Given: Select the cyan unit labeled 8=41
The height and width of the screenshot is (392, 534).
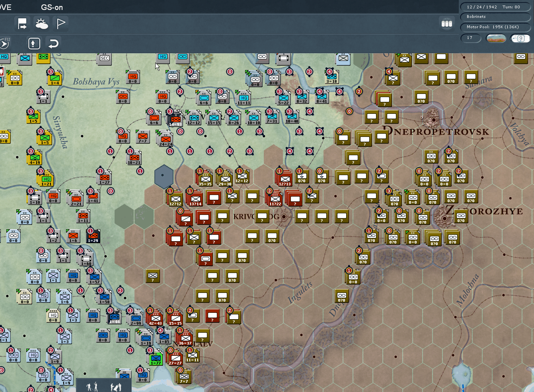Looking at the screenshot, I should [x=322, y=97].
